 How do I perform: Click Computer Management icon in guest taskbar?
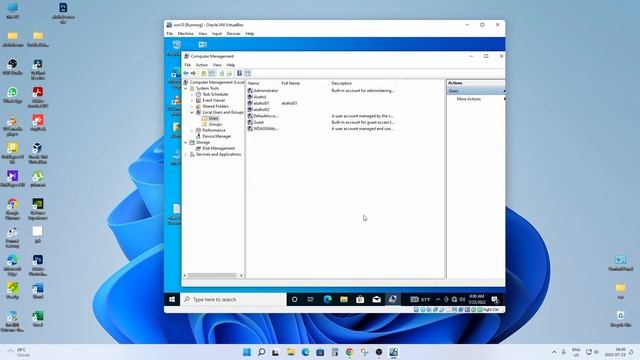click(393, 300)
